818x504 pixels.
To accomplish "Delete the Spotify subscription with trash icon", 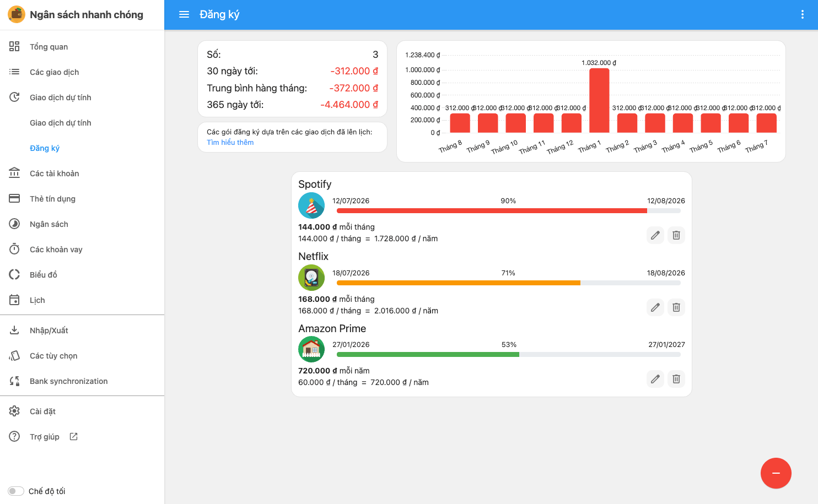I will click(676, 235).
